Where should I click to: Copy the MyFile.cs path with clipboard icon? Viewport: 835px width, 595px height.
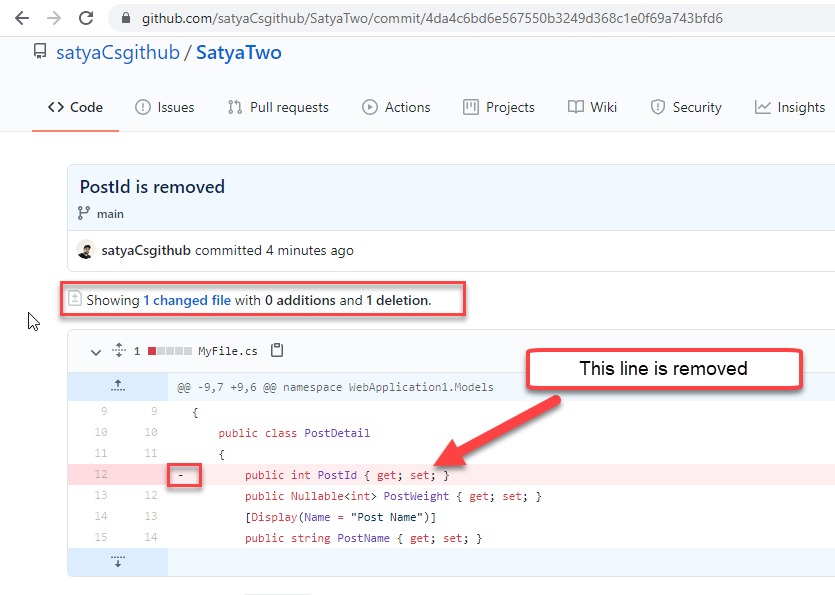pos(277,351)
